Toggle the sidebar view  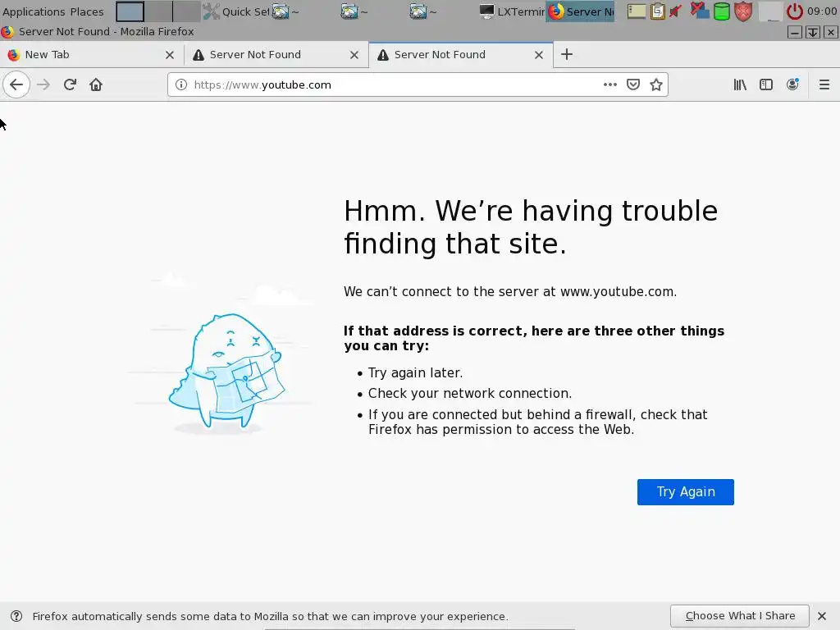click(766, 84)
